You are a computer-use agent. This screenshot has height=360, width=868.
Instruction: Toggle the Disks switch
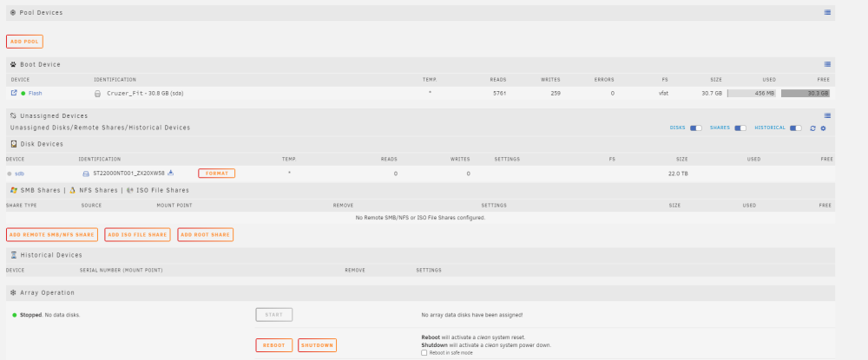click(696, 128)
